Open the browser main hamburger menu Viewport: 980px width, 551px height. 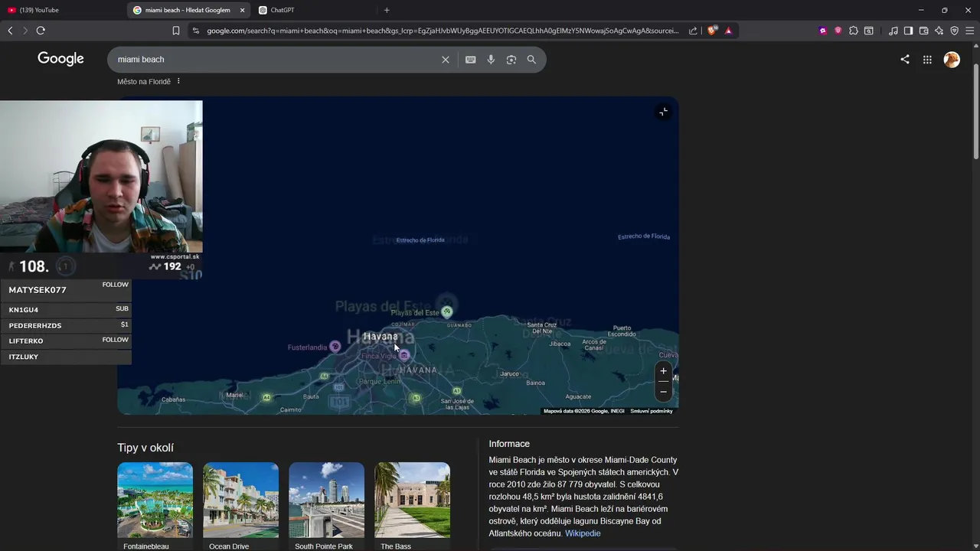point(970,31)
